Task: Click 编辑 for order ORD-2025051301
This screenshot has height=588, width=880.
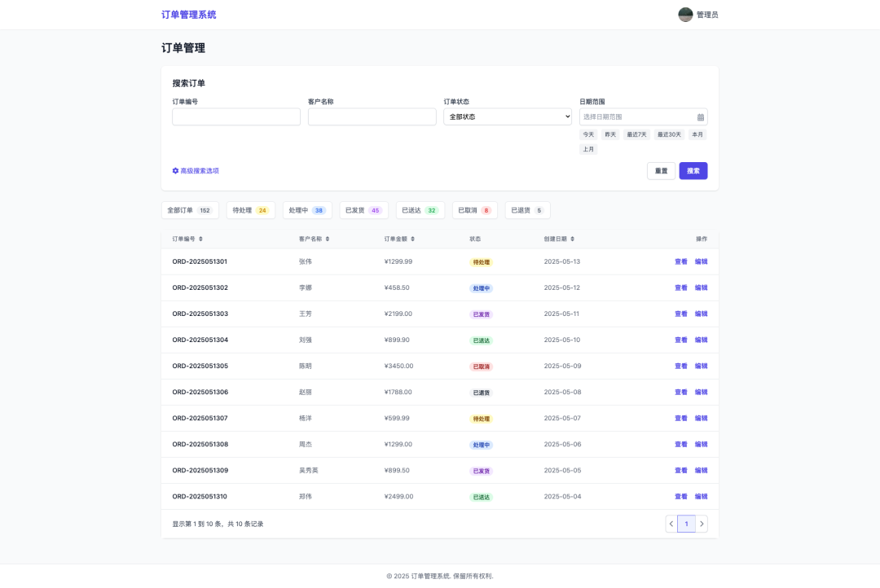Action: pyautogui.click(x=701, y=261)
